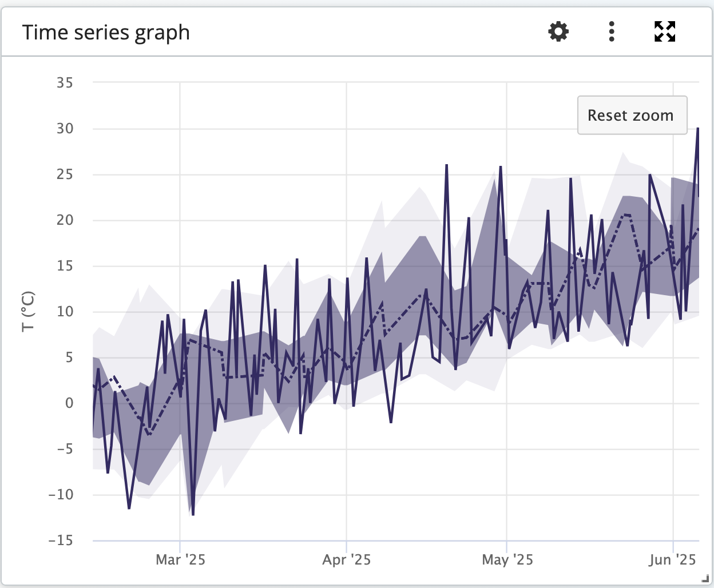The image size is (714, 588).
Task: Click the May '25 tick label
Action: 507,560
